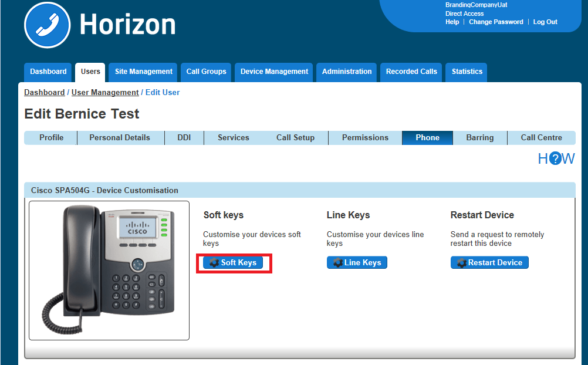This screenshot has width=588, height=365.
Task: Click the 'Line Keys' section heading
Action: pyautogui.click(x=348, y=215)
